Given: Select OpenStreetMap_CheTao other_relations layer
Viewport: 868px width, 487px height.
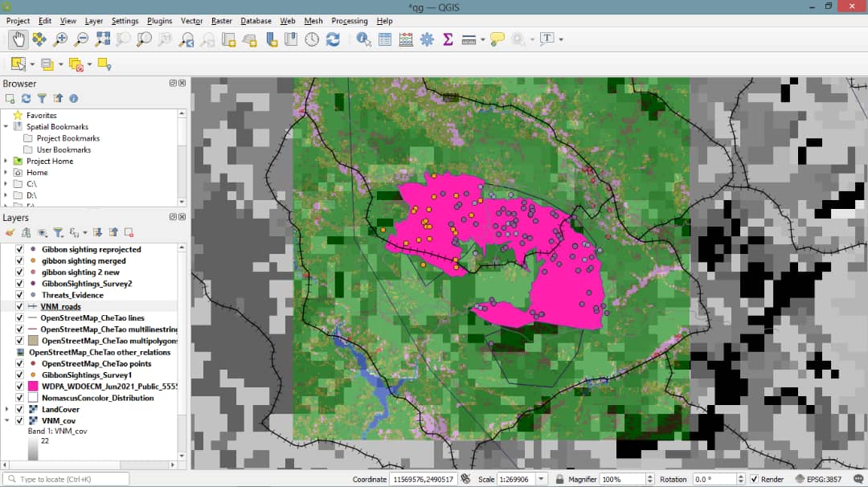Looking at the screenshot, I should [100, 352].
